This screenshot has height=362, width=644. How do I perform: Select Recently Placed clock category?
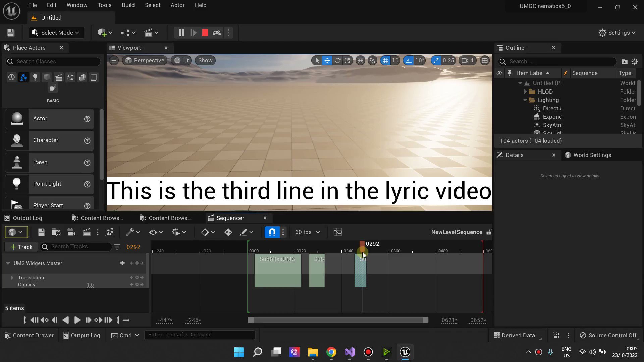click(12, 77)
